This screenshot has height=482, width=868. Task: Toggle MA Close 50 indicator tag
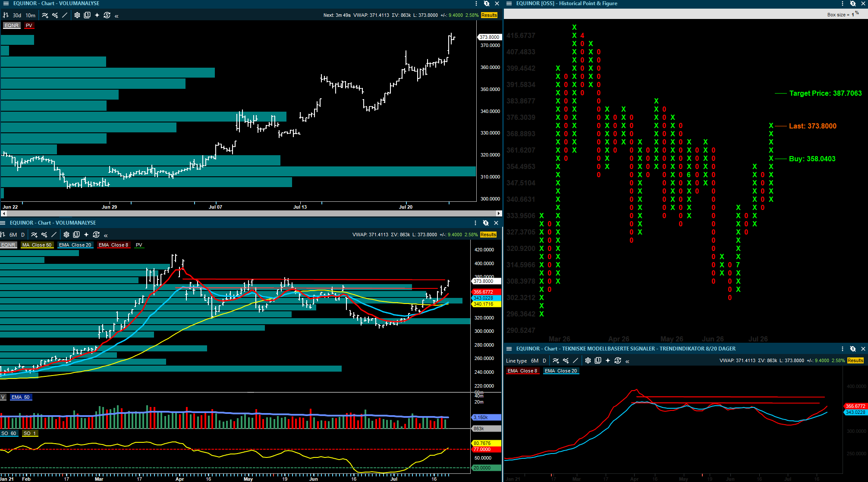(x=37, y=245)
